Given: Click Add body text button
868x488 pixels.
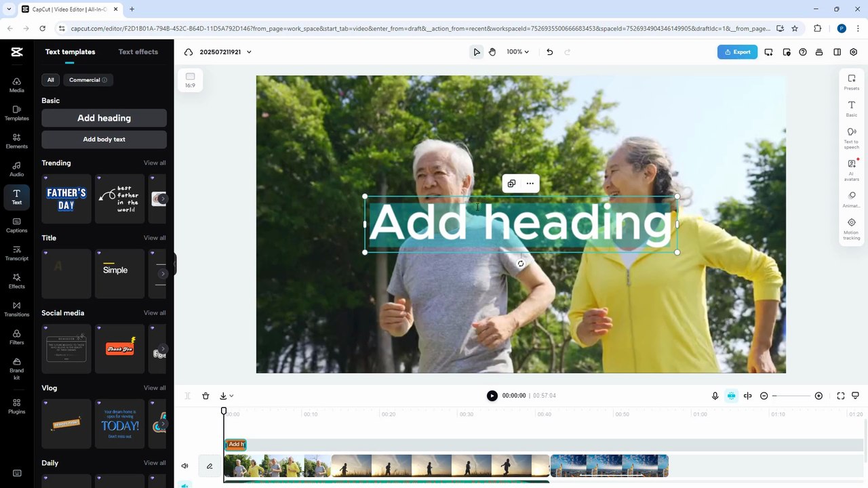Looking at the screenshot, I should click(104, 139).
